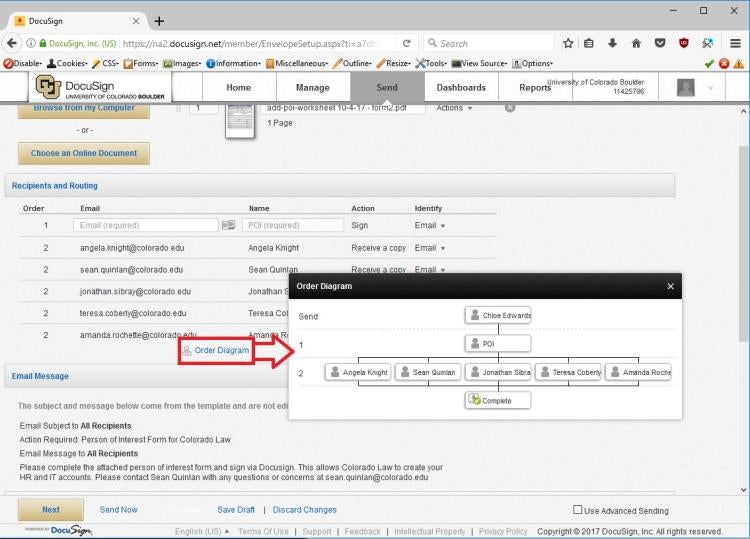Image resolution: width=750 pixels, height=539 pixels.
Task: Click the Send Now link
Action: click(119, 510)
